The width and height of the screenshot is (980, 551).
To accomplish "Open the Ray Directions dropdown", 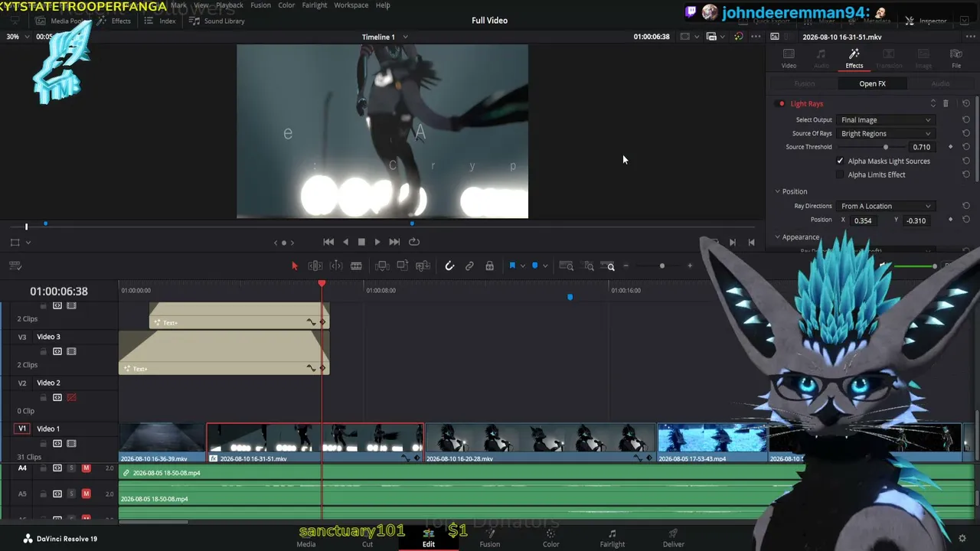I will (886, 206).
